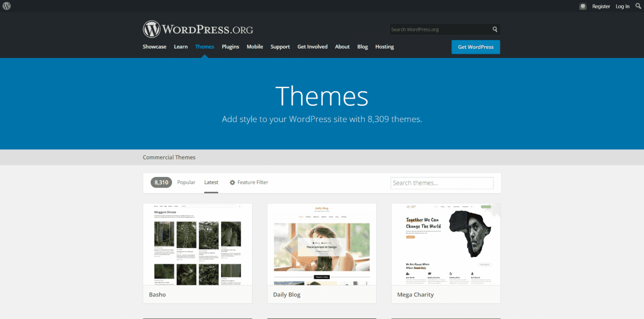
Task: Submit the WordPress.org search via magnifier icon
Action: pos(495,29)
